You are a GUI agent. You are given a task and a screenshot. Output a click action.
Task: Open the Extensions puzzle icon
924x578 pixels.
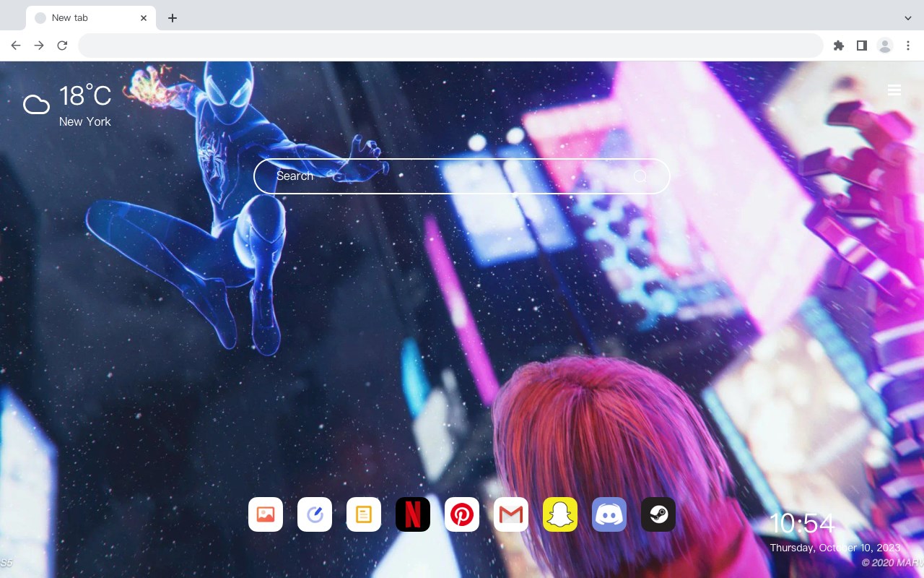[x=839, y=46]
